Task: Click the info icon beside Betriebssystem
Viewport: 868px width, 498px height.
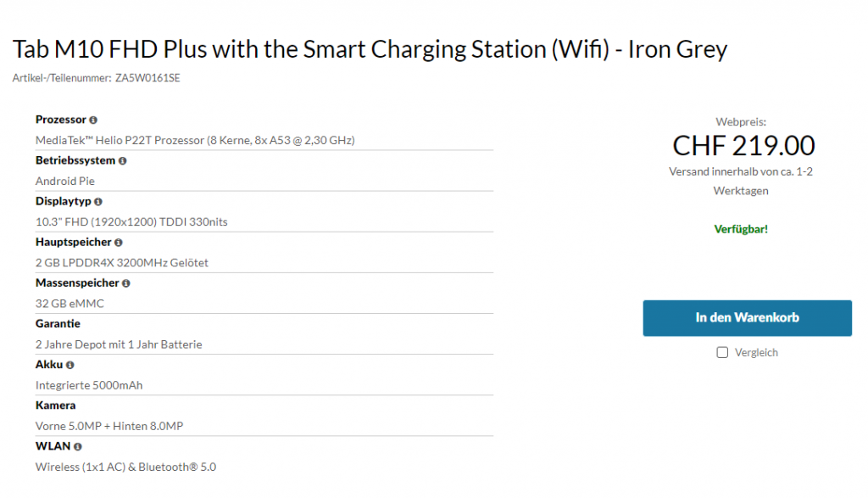Action: coord(123,161)
